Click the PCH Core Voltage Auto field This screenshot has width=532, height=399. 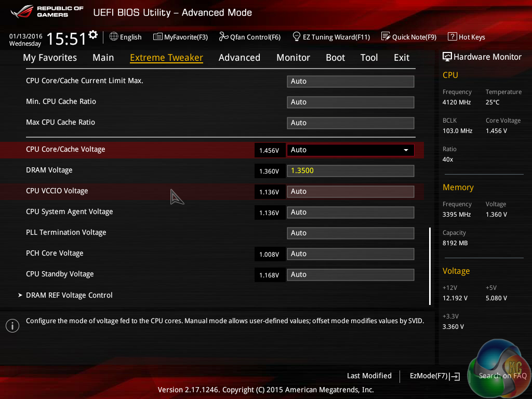(x=351, y=254)
